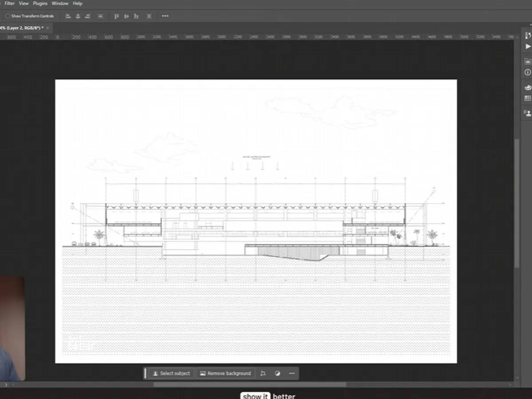532x399 pixels.
Task: Open more align options ellipsis
Action: coord(165,16)
